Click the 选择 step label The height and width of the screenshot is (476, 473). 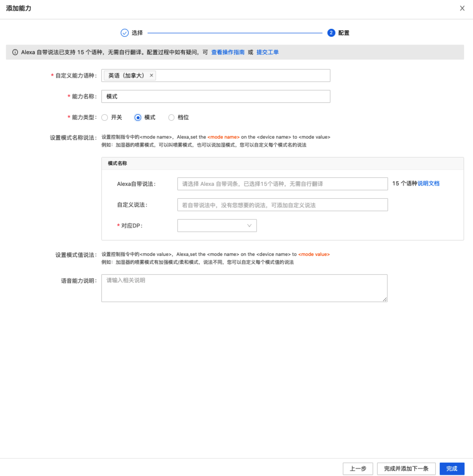click(137, 33)
